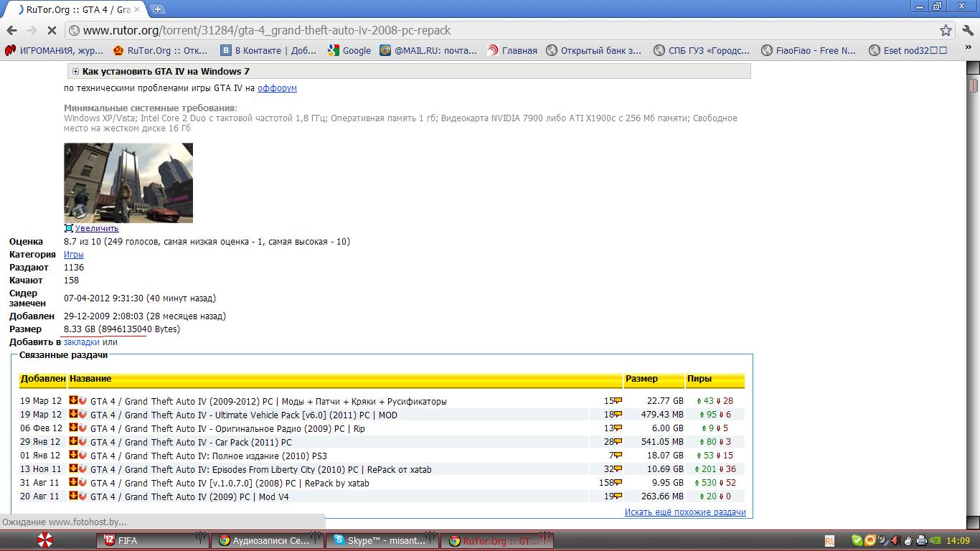Click the enlarge icon beside Увеличить

[x=69, y=228]
